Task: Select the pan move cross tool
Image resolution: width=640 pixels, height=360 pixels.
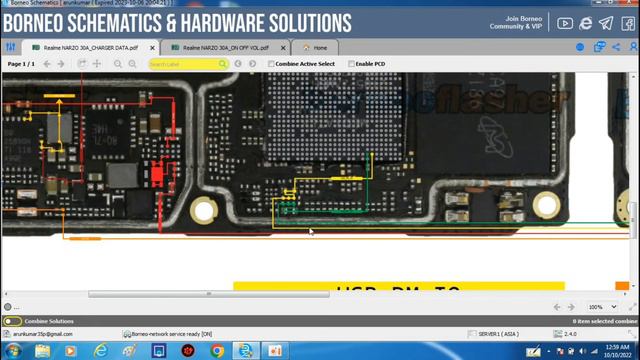Action: (x=97, y=64)
